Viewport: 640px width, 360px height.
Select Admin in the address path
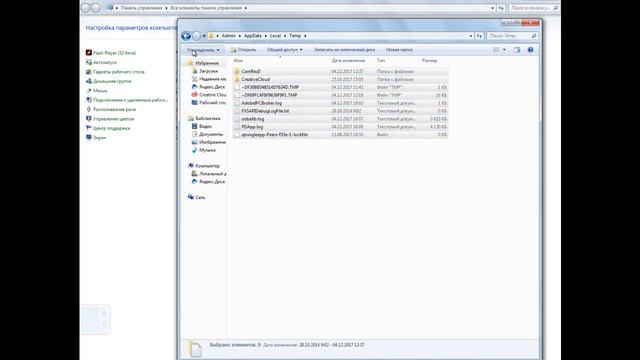229,36
